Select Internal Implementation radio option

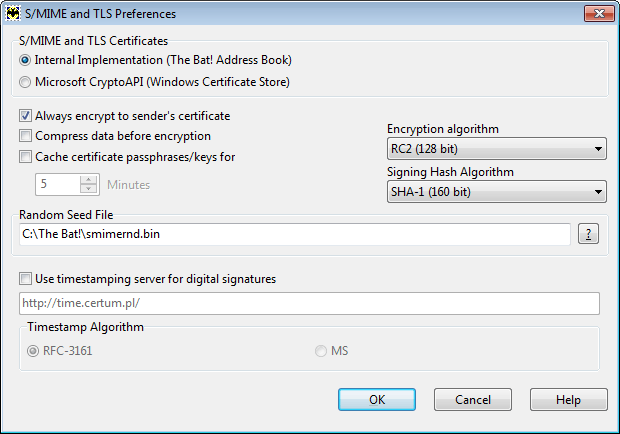tap(25, 60)
